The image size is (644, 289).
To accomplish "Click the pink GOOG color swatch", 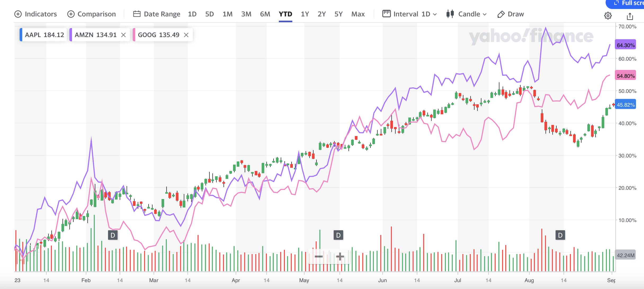I will coord(134,35).
